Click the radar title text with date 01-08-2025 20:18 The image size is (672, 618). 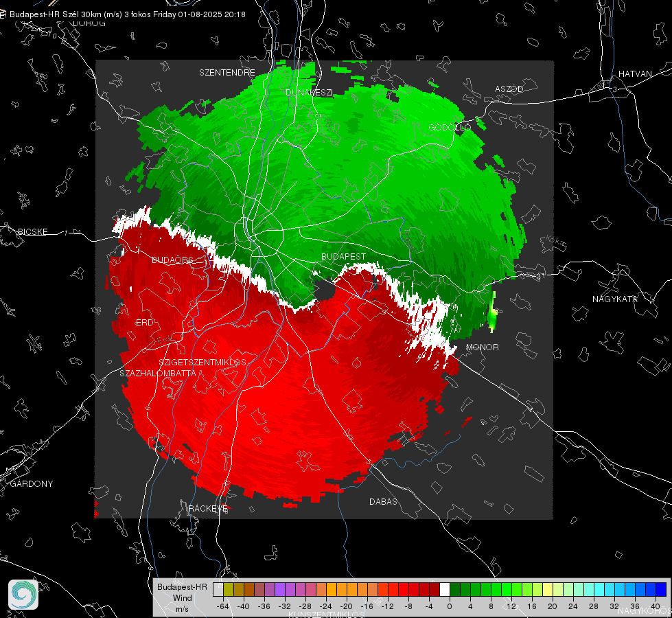127,14
